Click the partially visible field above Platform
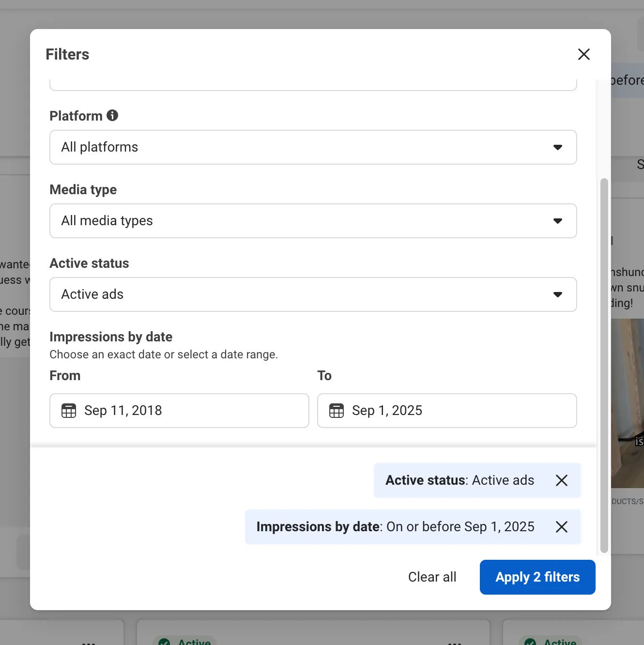Viewport: 644px width, 645px height. [x=313, y=85]
